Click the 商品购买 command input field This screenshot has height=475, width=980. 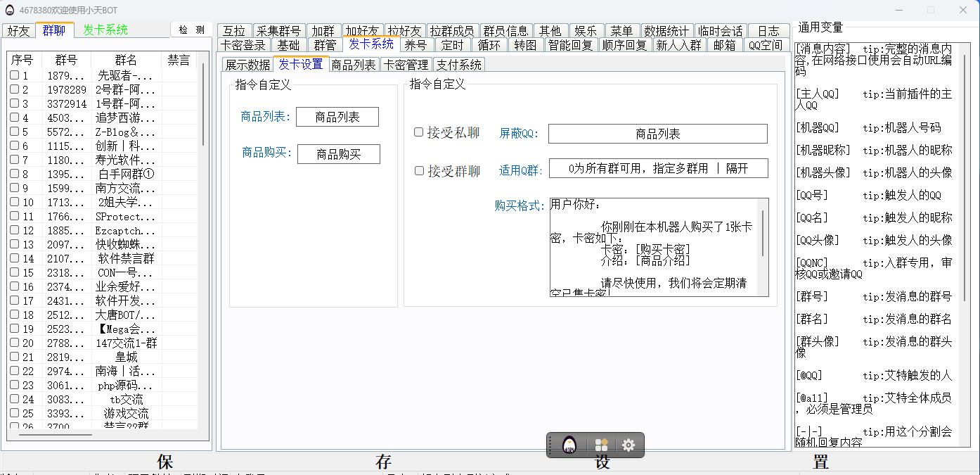pos(338,154)
